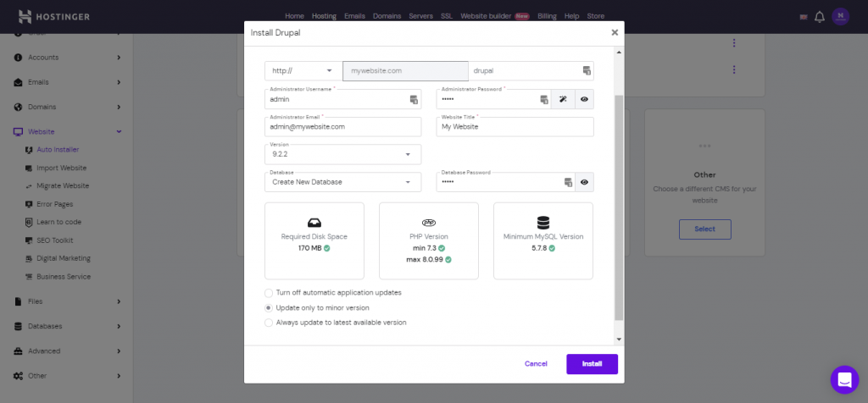Select Turn off automatic application updates
This screenshot has width=868, height=403.
pyautogui.click(x=269, y=293)
